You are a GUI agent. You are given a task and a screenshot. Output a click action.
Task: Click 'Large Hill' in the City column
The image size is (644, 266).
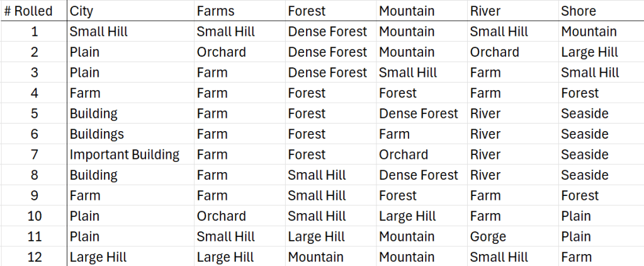98,257
